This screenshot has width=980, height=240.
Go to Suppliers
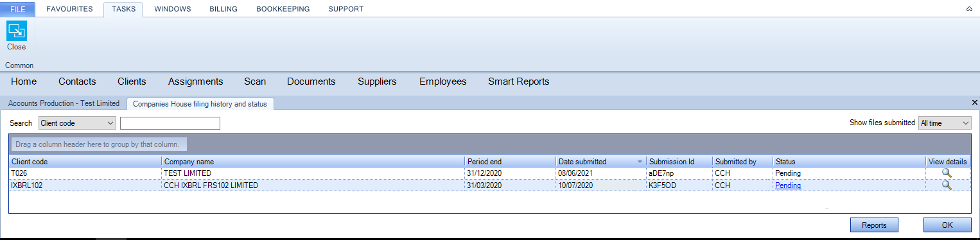(x=377, y=81)
